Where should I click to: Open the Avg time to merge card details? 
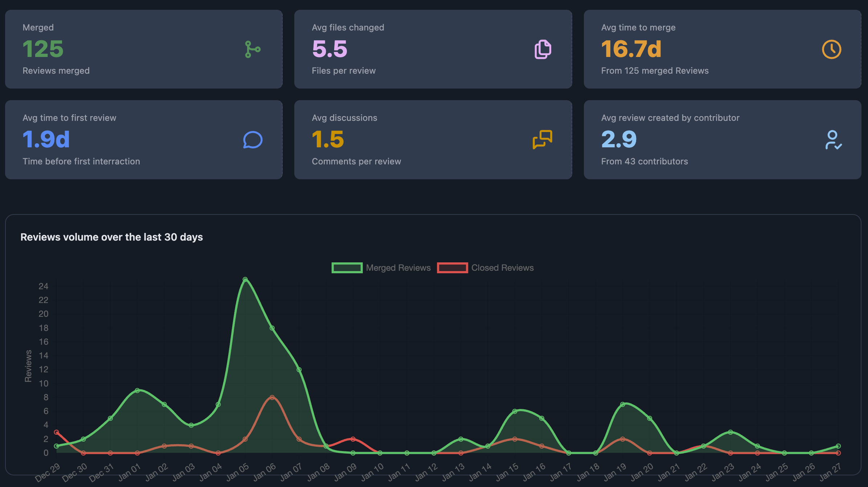tap(722, 49)
